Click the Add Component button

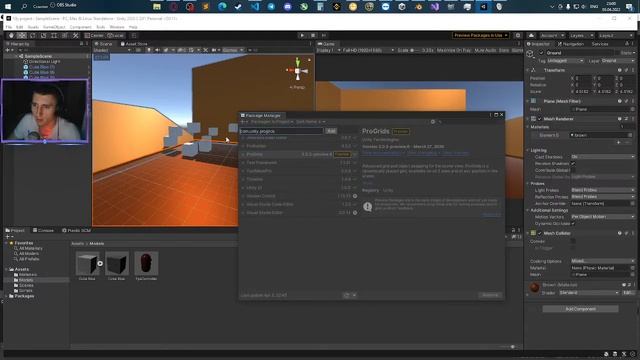(x=580, y=309)
